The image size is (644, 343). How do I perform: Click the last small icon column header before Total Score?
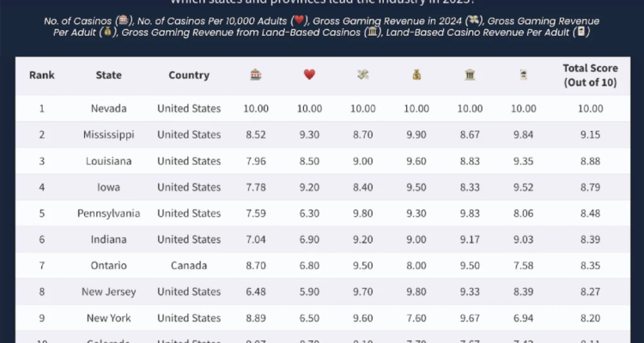coord(523,75)
